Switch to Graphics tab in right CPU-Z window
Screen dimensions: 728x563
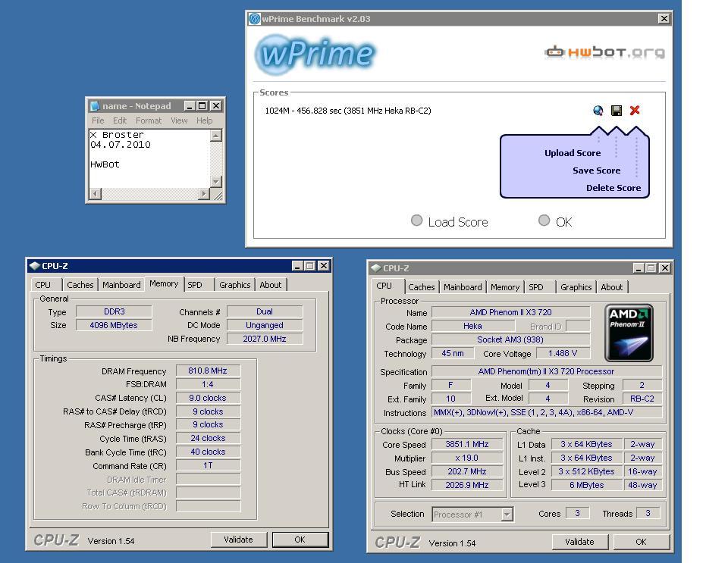pyautogui.click(x=576, y=287)
